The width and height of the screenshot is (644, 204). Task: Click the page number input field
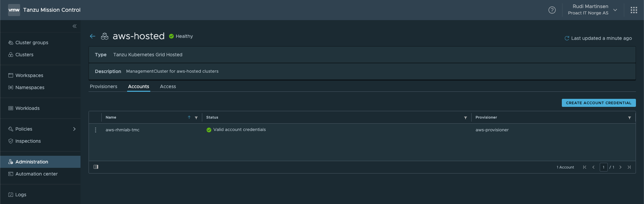603,167
